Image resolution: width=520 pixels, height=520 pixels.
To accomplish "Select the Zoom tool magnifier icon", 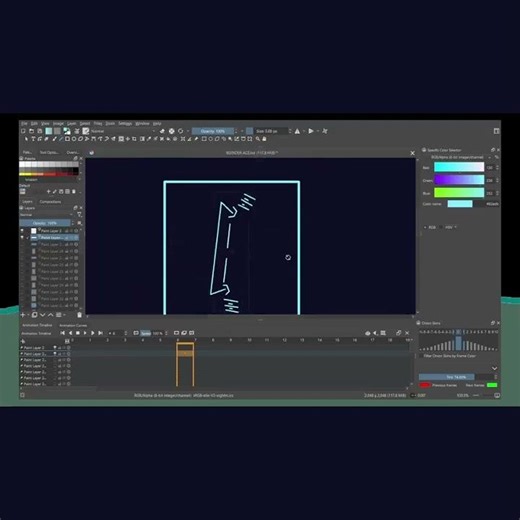I will point(258,139).
